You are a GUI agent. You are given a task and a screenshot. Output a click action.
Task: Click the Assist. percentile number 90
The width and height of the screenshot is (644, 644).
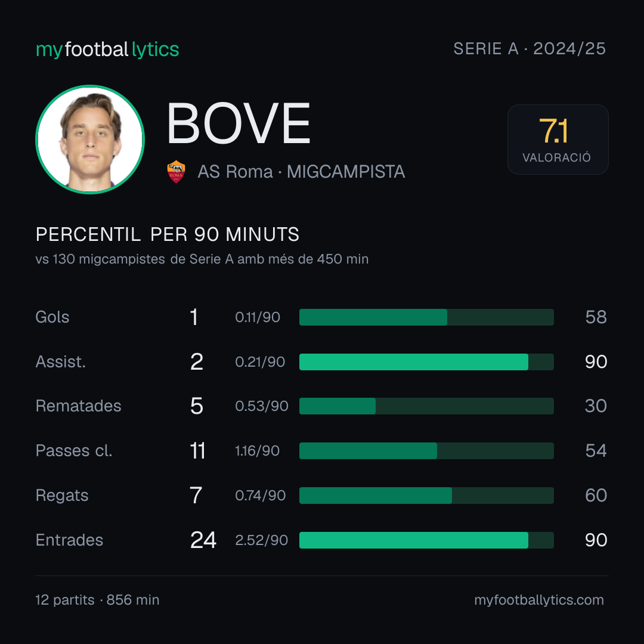coord(596,362)
